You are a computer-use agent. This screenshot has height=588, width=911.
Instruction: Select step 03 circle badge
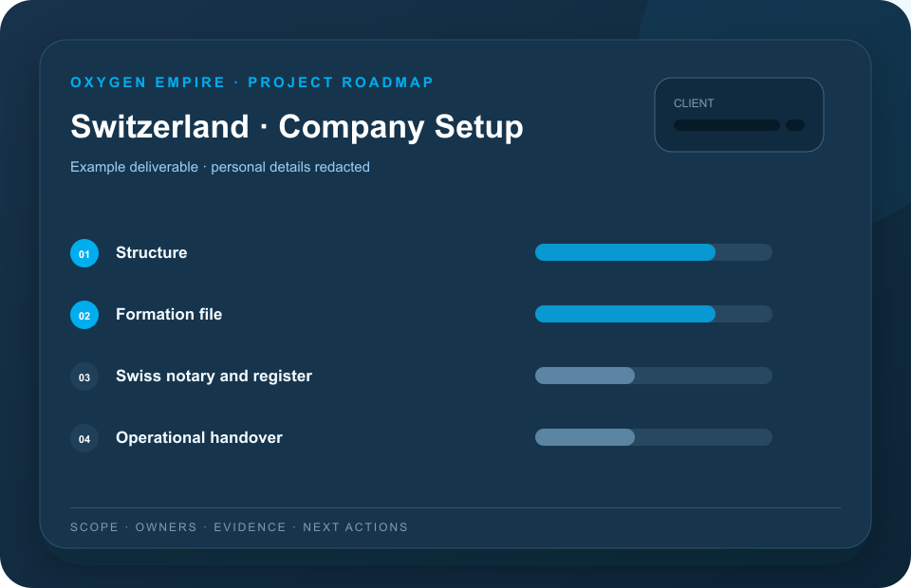(x=84, y=377)
